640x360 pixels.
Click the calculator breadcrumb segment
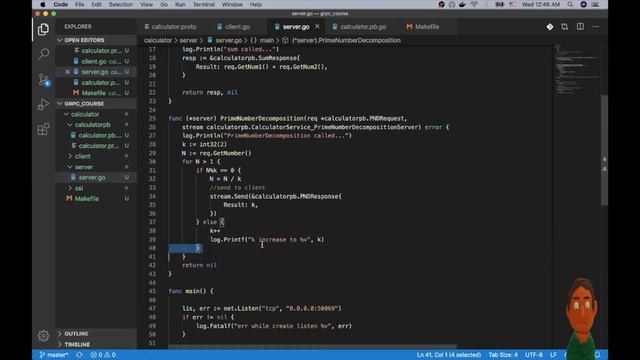158,40
